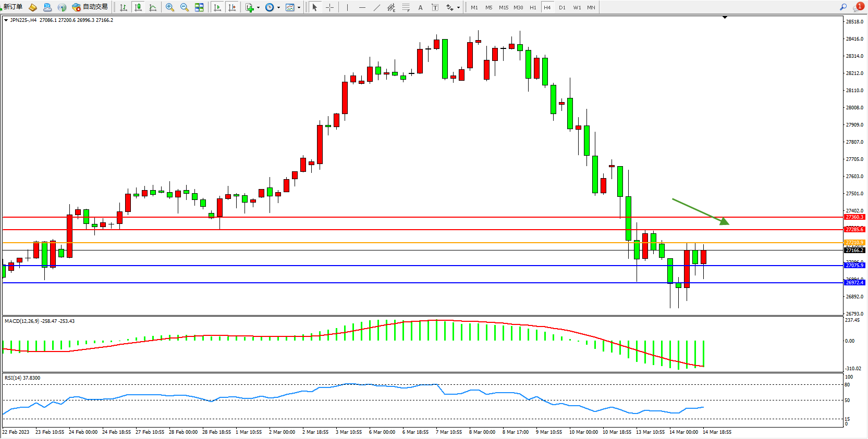
Task: Open the chart Templates dropdown
Action: (299, 7)
